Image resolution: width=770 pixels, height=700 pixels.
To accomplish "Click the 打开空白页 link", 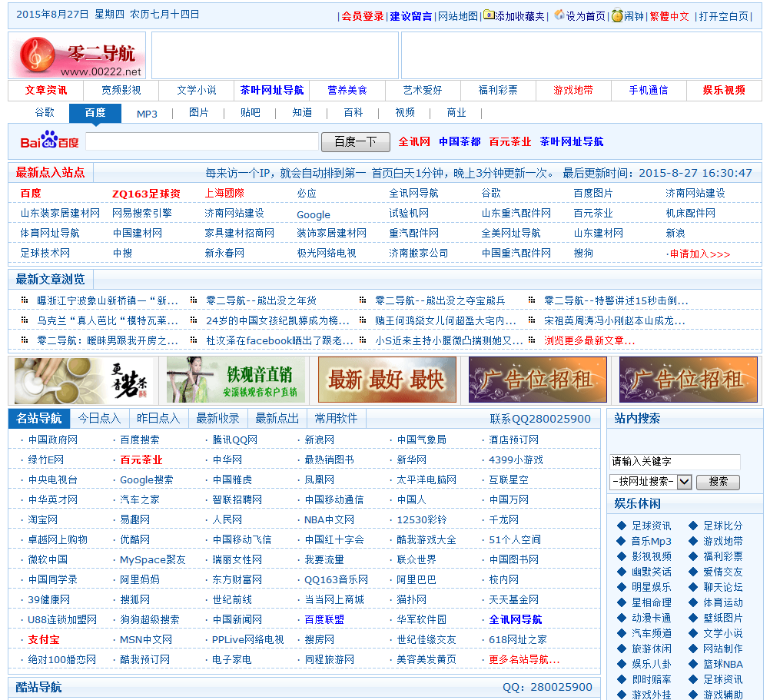I will [723, 16].
